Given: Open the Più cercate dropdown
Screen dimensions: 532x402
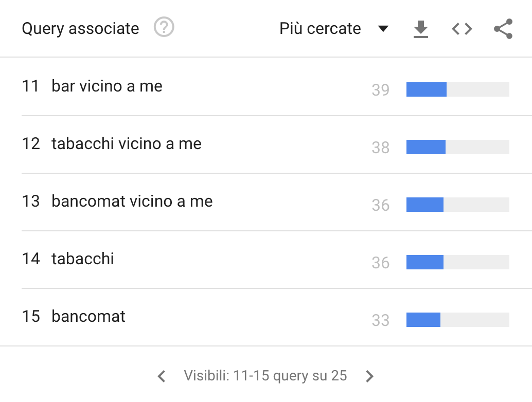Looking at the screenshot, I should (x=320, y=29).
